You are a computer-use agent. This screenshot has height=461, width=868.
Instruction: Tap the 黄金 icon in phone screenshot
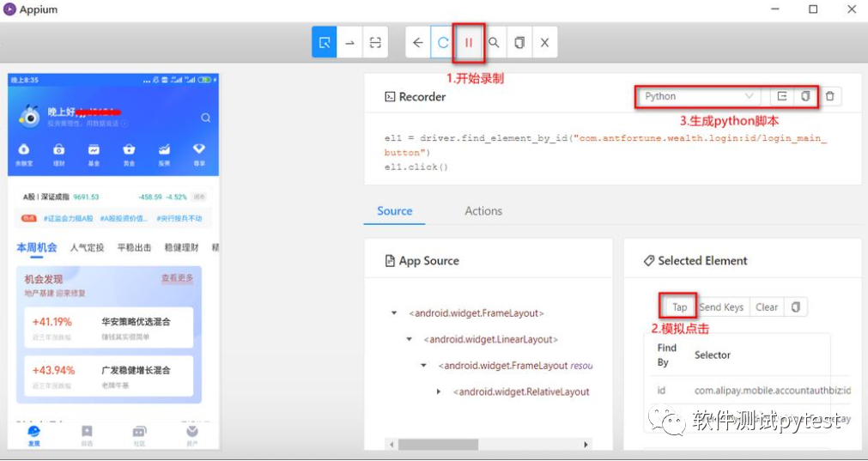tap(129, 155)
